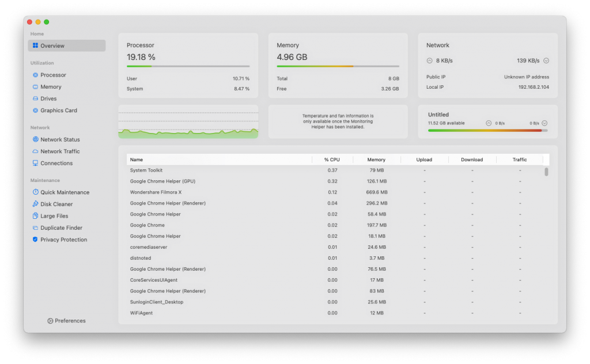Open Privacy Protection shield icon
This screenshot has width=590, height=364.
tap(35, 239)
